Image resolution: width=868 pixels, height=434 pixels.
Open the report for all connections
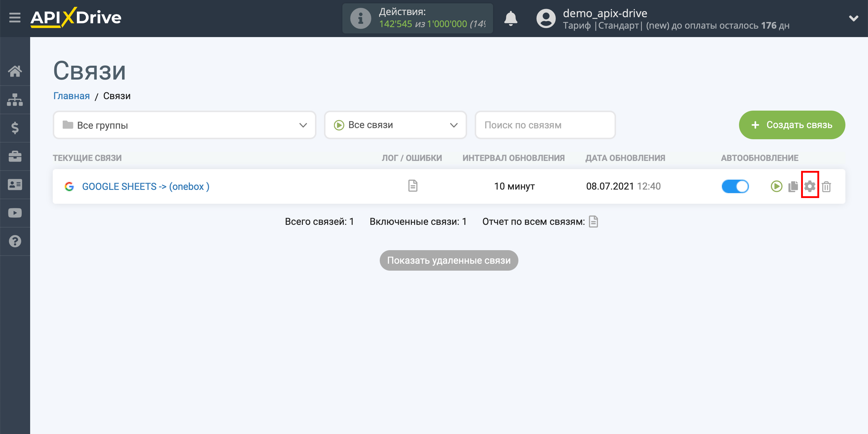click(593, 222)
